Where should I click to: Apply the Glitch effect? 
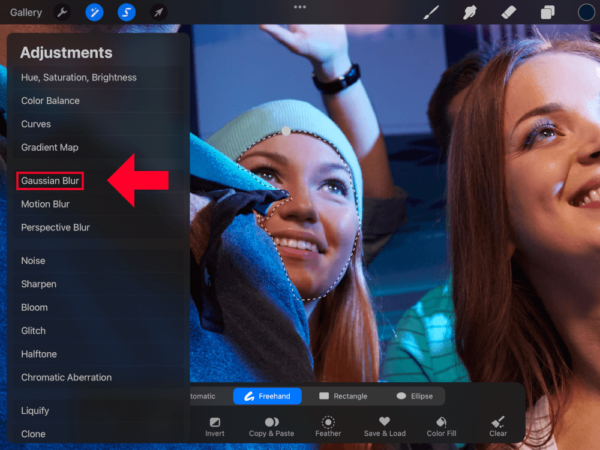98,331
